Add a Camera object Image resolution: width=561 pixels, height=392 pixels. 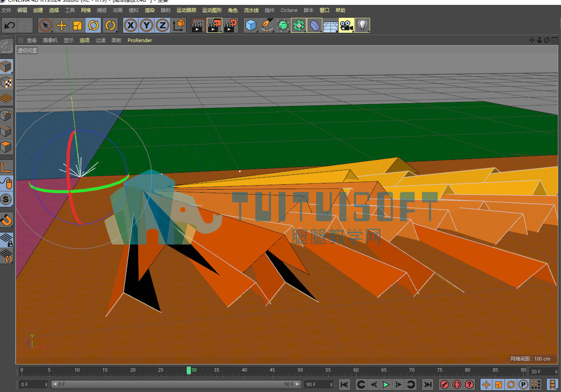pos(347,26)
